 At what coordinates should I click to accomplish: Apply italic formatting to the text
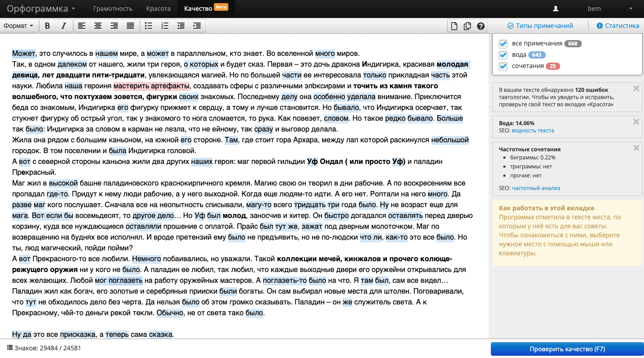tap(63, 26)
